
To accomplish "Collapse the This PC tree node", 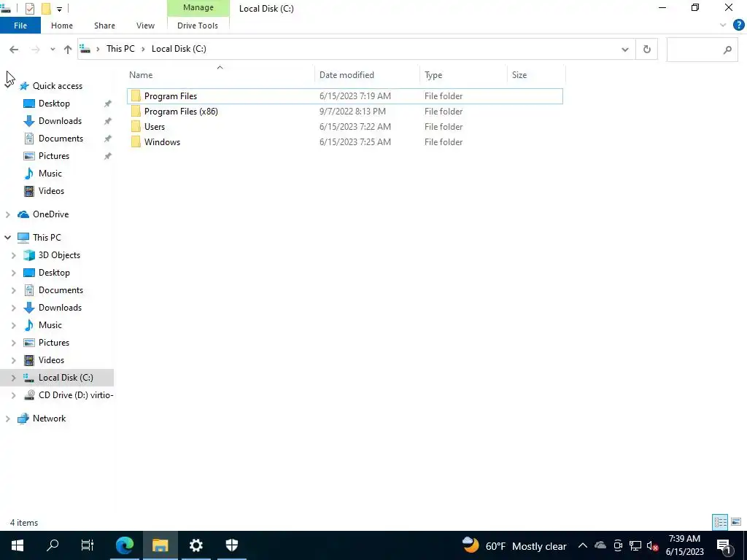I will point(7,237).
